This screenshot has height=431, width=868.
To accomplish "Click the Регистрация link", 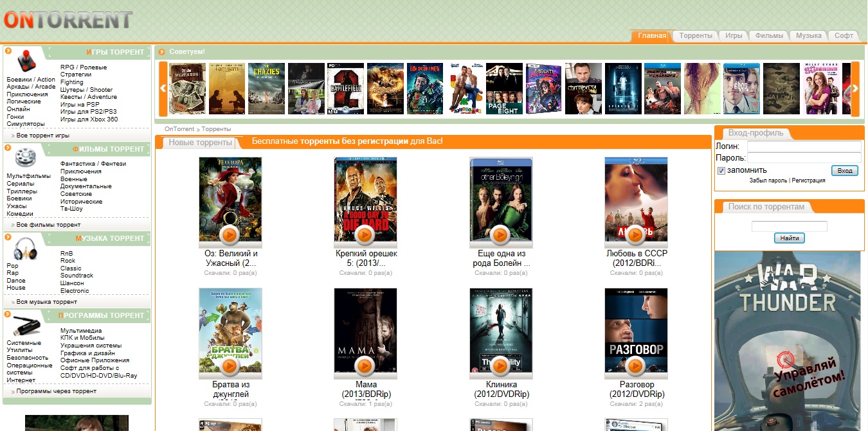I will click(808, 181).
